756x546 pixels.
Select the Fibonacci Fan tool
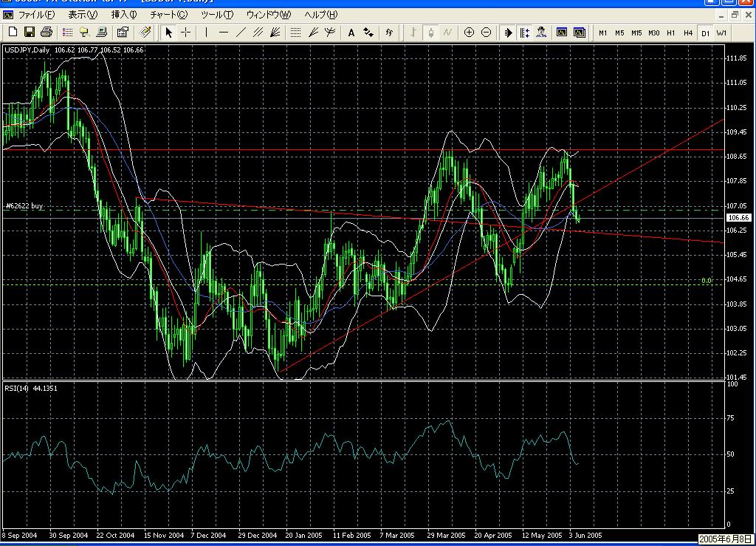(x=313, y=33)
